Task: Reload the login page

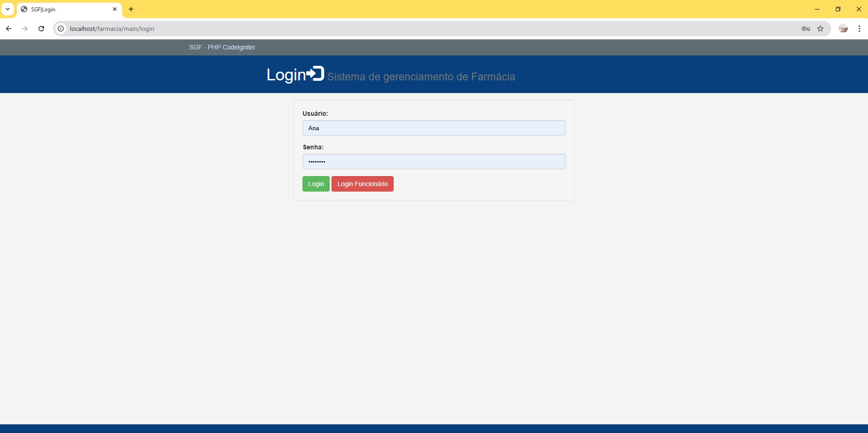Action: coord(41,29)
